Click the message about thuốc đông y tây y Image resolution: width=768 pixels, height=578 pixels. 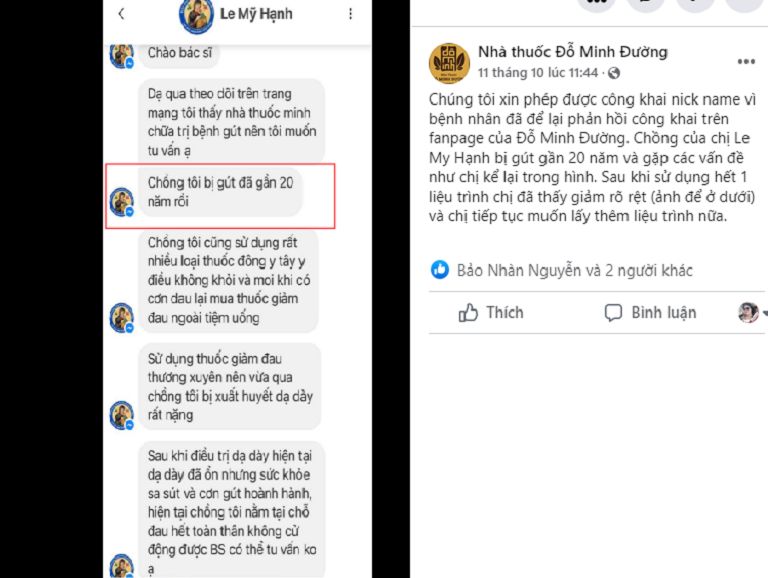(229, 280)
